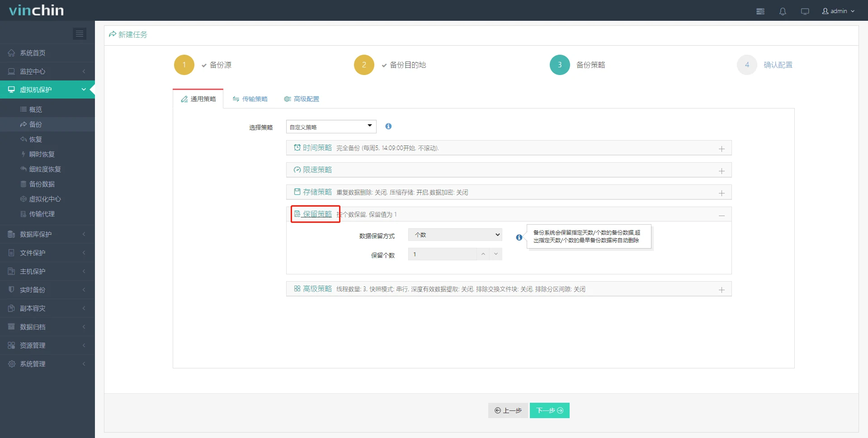Click step 4 确认配置 circle

pyautogui.click(x=747, y=65)
